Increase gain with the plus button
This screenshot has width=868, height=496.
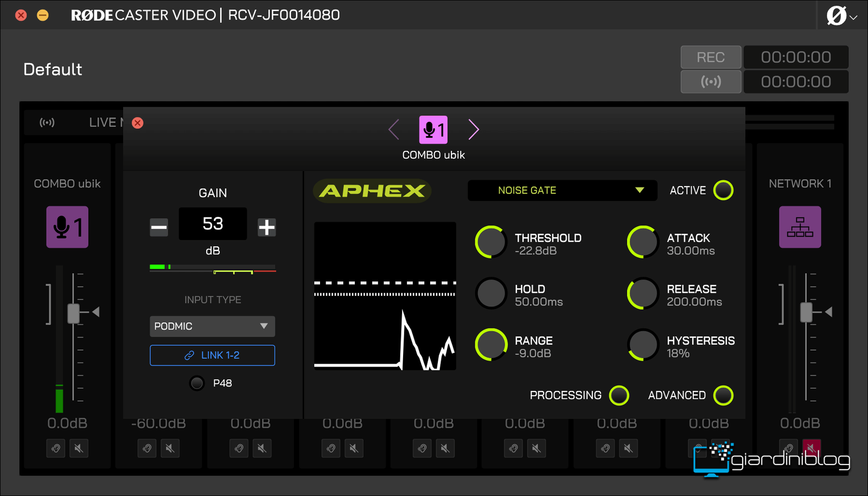(x=266, y=227)
